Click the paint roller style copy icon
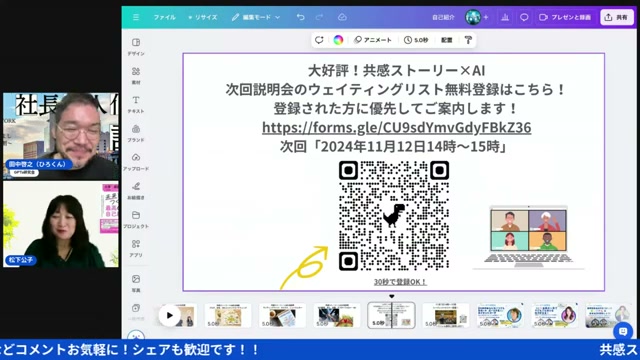Screen dimensions: 640x360 (x=468, y=40)
